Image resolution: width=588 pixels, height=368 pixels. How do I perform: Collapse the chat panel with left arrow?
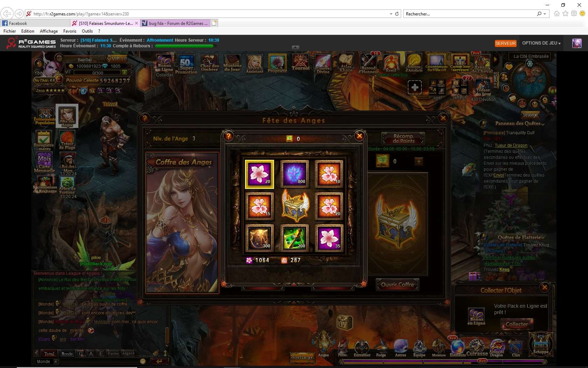pos(36,353)
